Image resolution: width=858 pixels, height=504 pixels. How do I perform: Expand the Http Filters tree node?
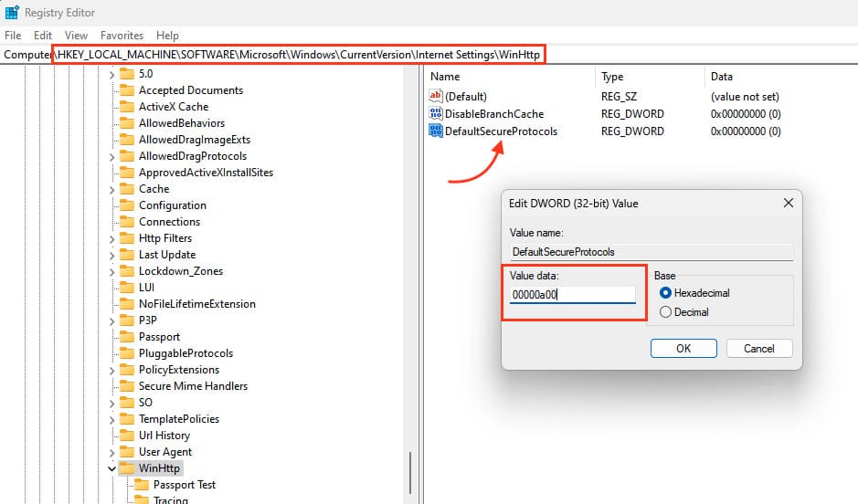point(111,238)
